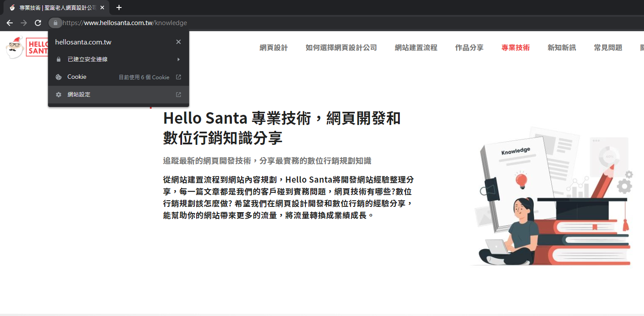Open the 已建立安全連線 entry

click(x=119, y=59)
